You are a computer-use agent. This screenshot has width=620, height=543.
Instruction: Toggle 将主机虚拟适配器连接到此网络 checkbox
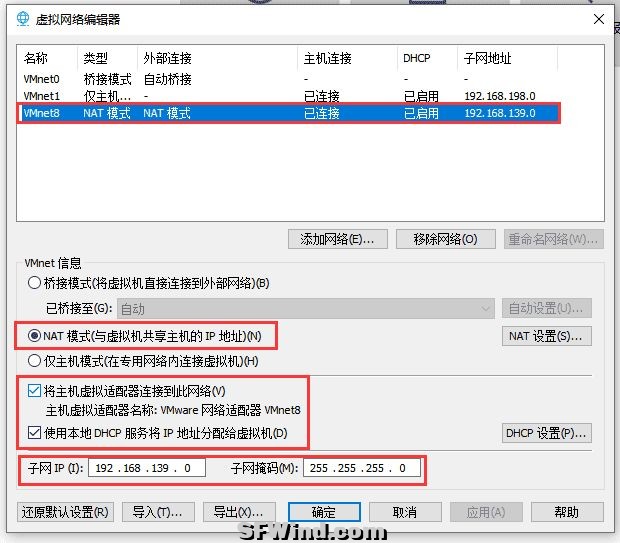click(x=34, y=391)
